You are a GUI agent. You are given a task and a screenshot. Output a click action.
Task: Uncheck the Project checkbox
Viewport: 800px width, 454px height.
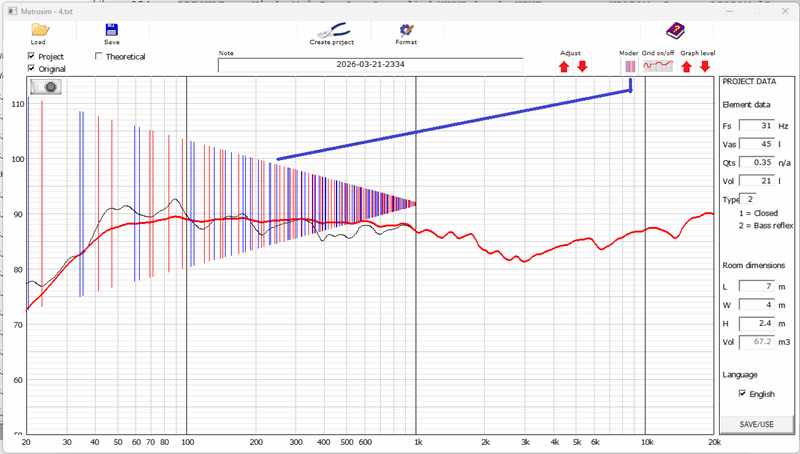(32, 57)
